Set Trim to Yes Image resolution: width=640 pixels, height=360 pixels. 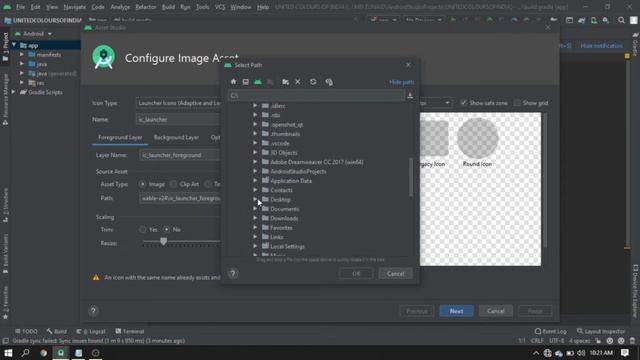142,229
